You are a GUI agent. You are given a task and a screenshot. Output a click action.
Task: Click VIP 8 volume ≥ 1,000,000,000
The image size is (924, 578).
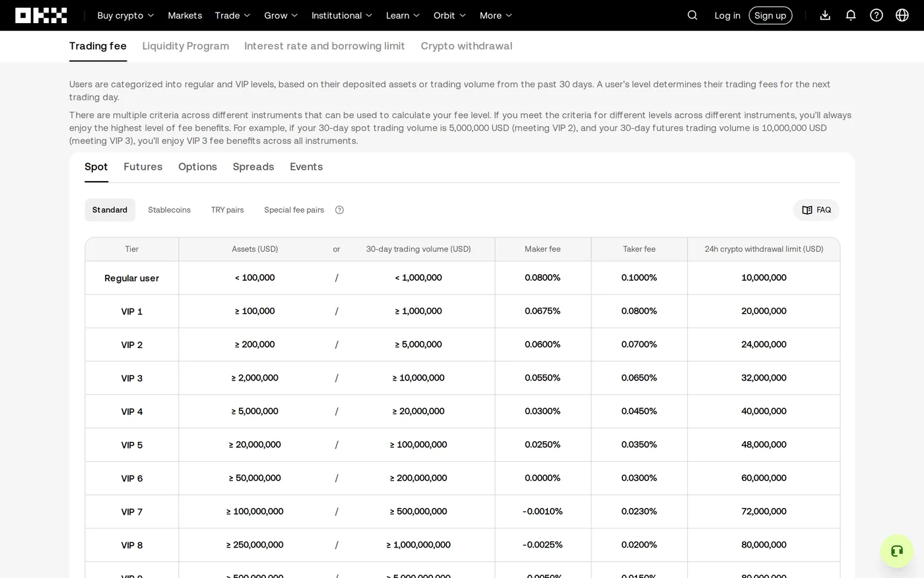pos(418,545)
